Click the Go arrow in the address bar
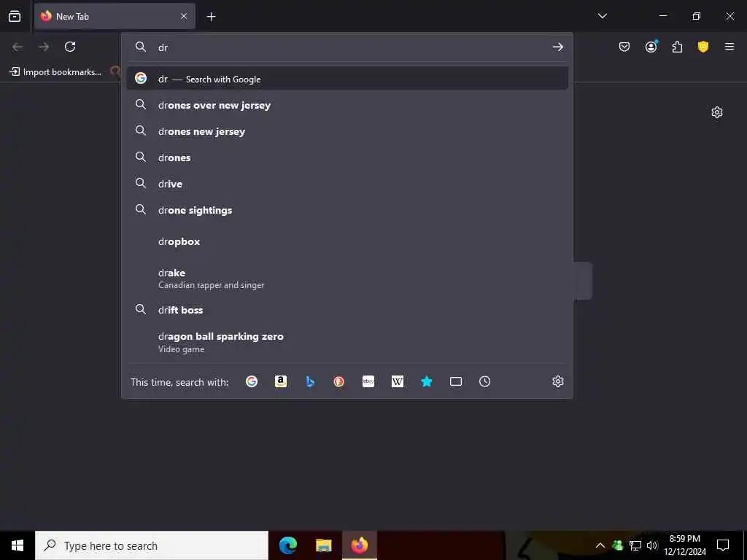Image resolution: width=747 pixels, height=560 pixels. (x=557, y=47)
